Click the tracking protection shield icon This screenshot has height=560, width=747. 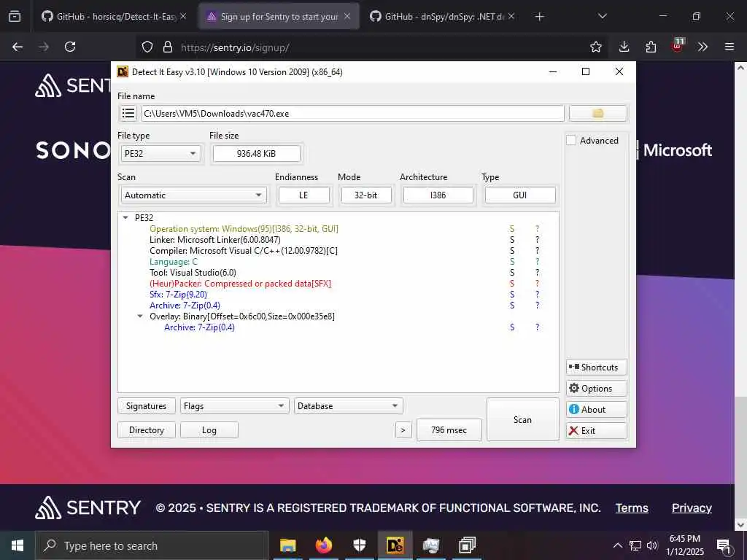click(147, 47)
